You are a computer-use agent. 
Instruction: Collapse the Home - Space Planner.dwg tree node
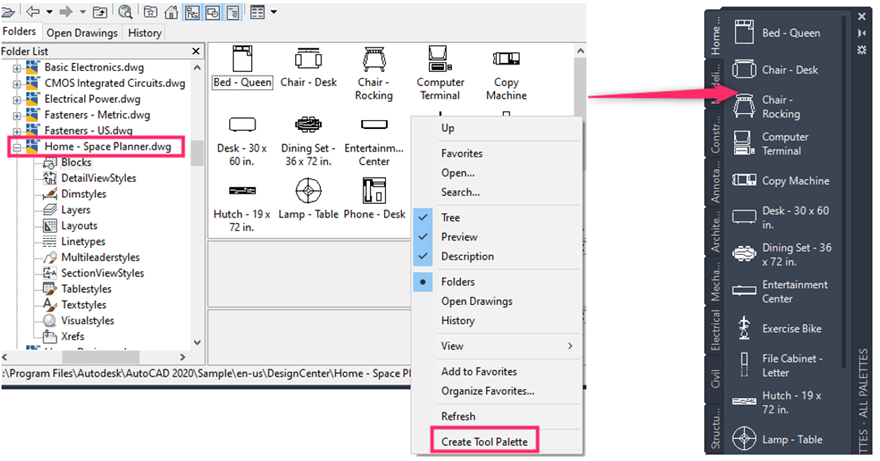pyautogui.click(x=17, y=147)
